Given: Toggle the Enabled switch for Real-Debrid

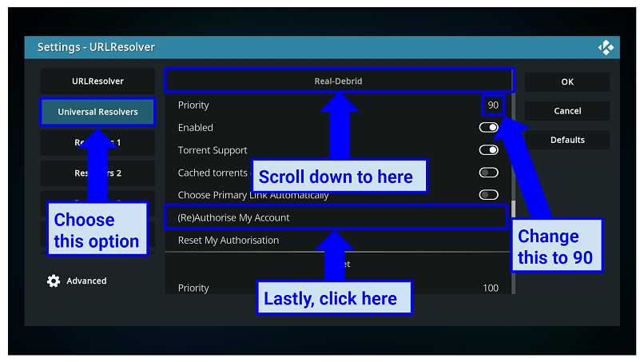Looking at the screenshot, I should point(488,127).
